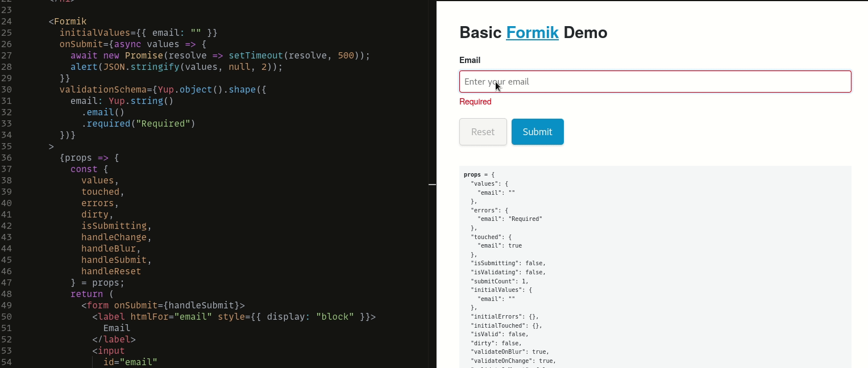Click the "Required" string inside the code editor
Viewport: 868px width, 368px height.
pyautogui.click(x=165, y=124)
